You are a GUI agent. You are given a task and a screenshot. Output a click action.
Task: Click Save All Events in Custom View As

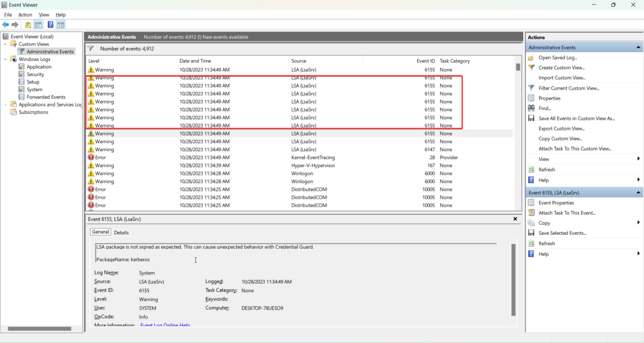click(x=576, y=118)
